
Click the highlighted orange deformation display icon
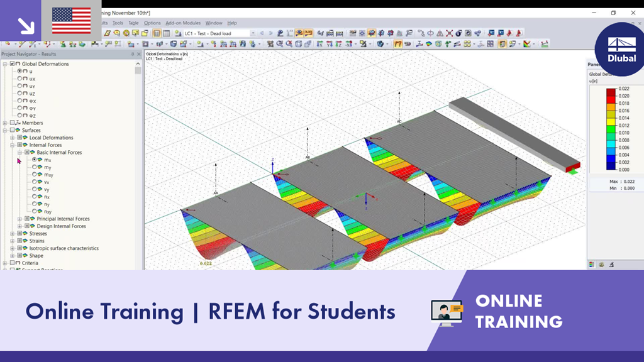point(398,44)
